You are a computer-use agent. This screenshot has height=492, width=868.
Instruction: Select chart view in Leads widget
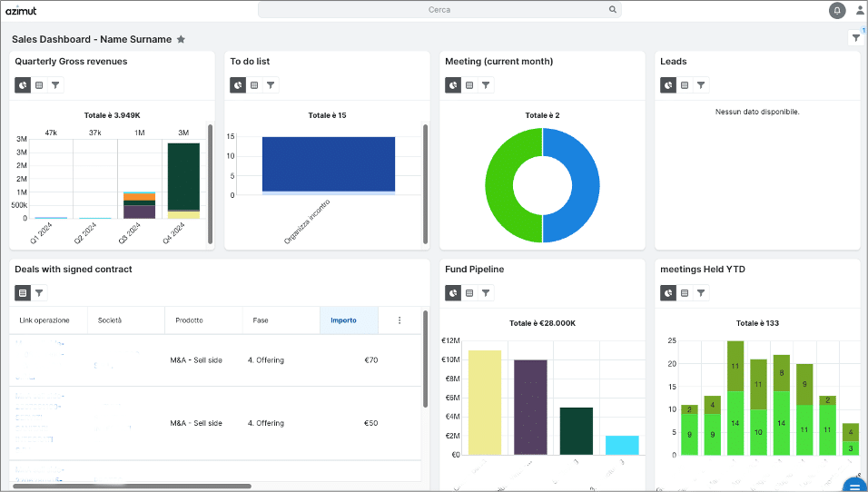(x=669, y=85)
